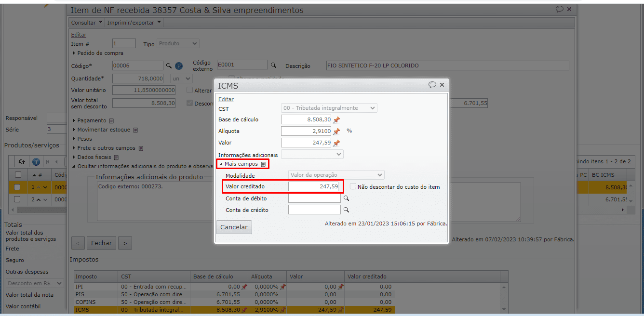
Task: Tick Não descontar do custo do item
Action: (x=353, y=186)
